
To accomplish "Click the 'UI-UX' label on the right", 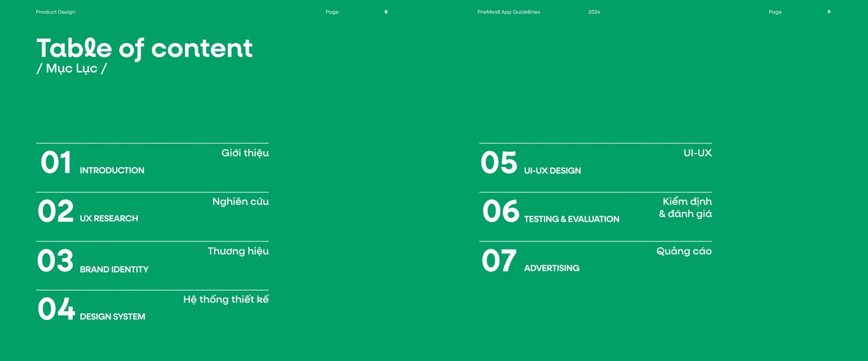I will pyautogui.click(x=698, y=153).
